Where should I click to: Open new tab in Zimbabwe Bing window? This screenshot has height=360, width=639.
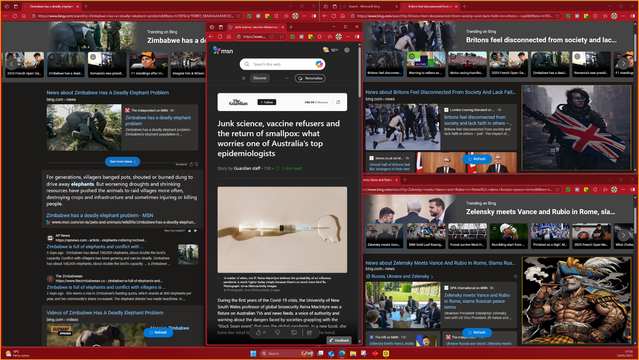click(86, 6)
